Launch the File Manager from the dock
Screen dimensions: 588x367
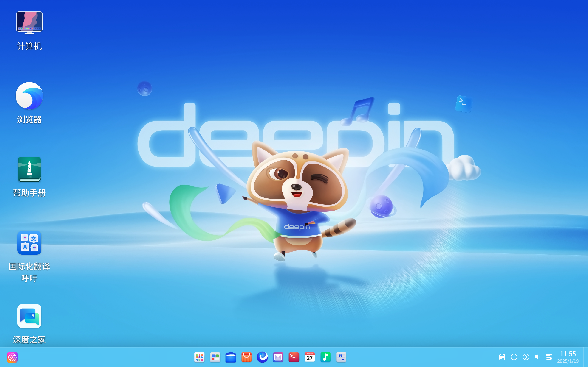tap(231, 357)
